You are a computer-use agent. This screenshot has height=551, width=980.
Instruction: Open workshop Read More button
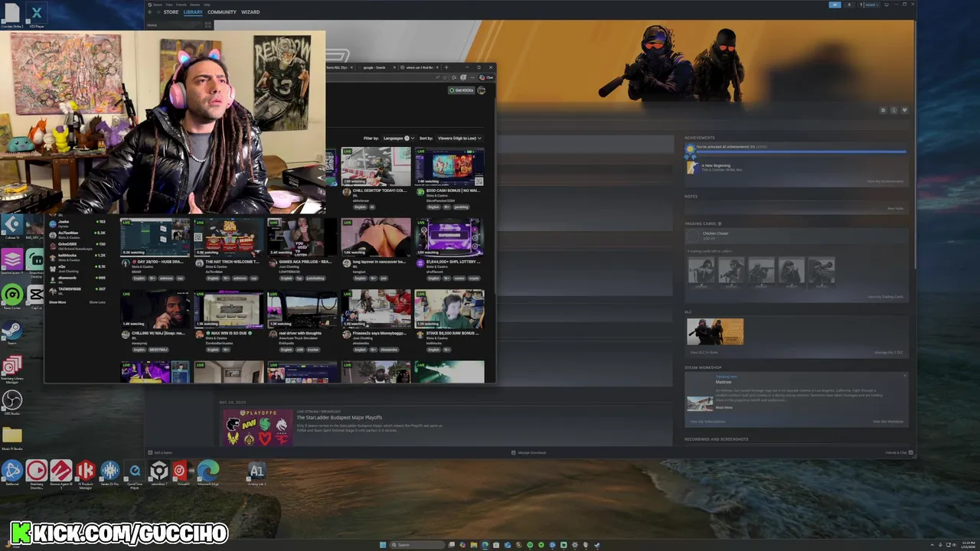[724, 407]
